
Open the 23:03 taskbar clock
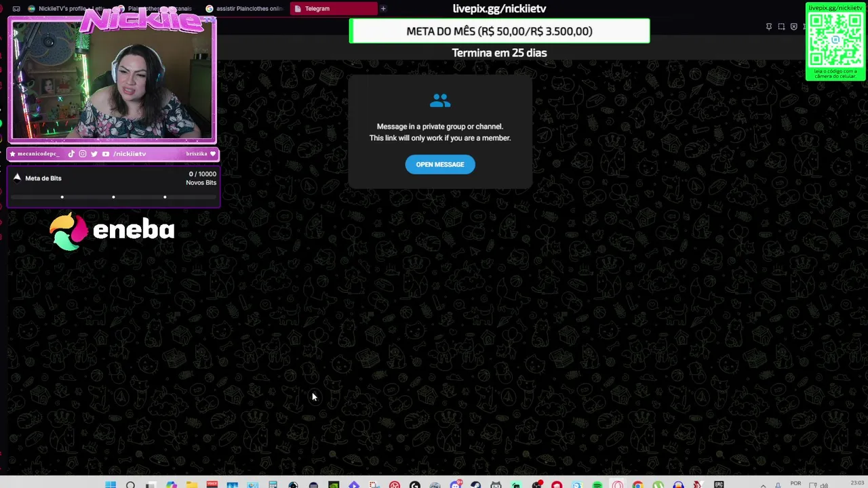pyautogui.click(x=858, y=483)
